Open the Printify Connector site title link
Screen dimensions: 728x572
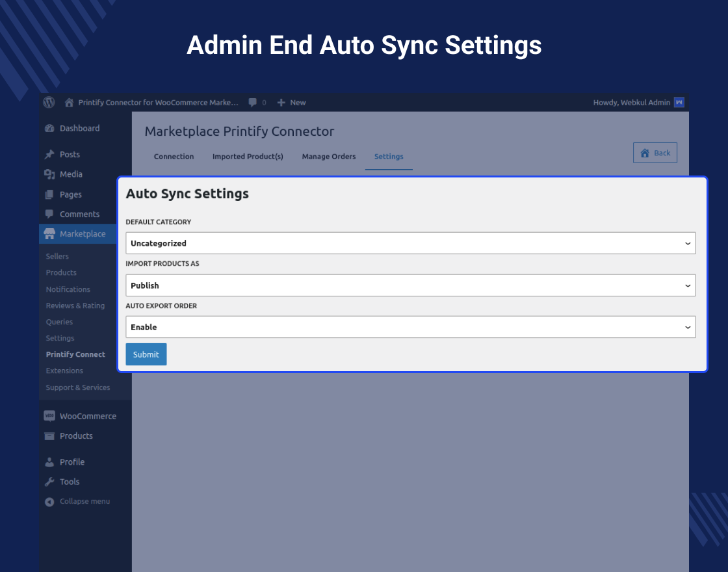(158, 103)
